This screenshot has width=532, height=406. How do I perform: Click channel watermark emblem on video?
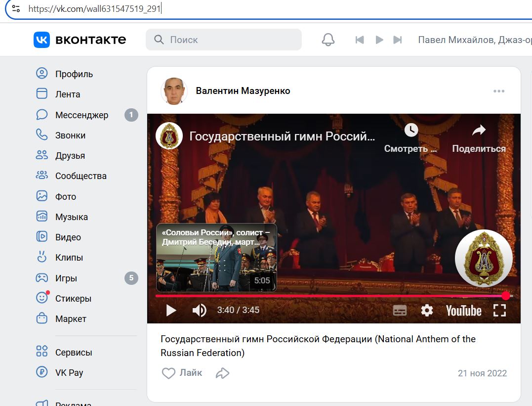coord(484,258)
